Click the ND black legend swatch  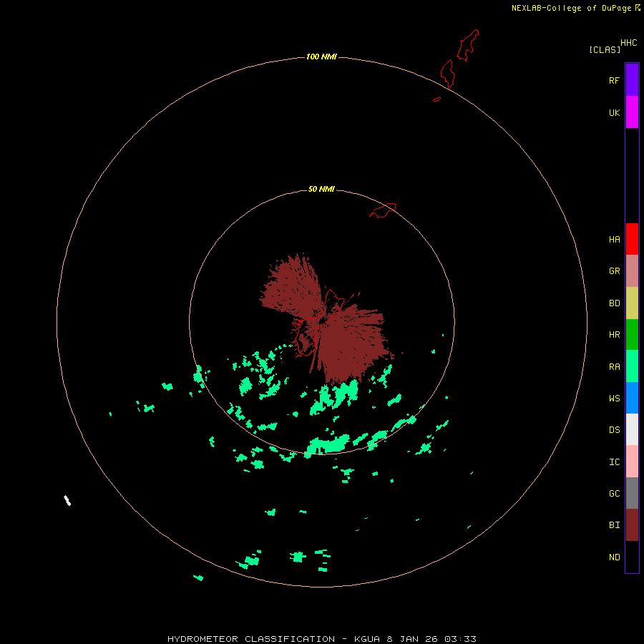click(632, 557)
